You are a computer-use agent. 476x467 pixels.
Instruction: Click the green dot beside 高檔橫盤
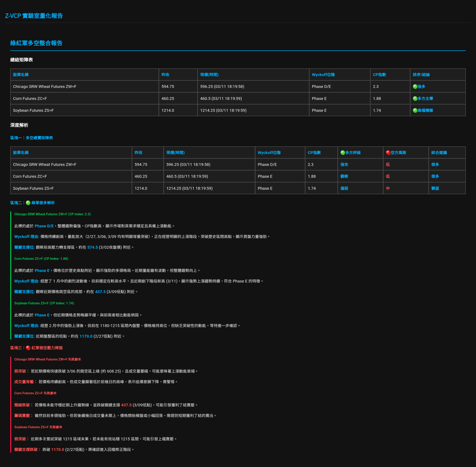click(x=415, y=110)
